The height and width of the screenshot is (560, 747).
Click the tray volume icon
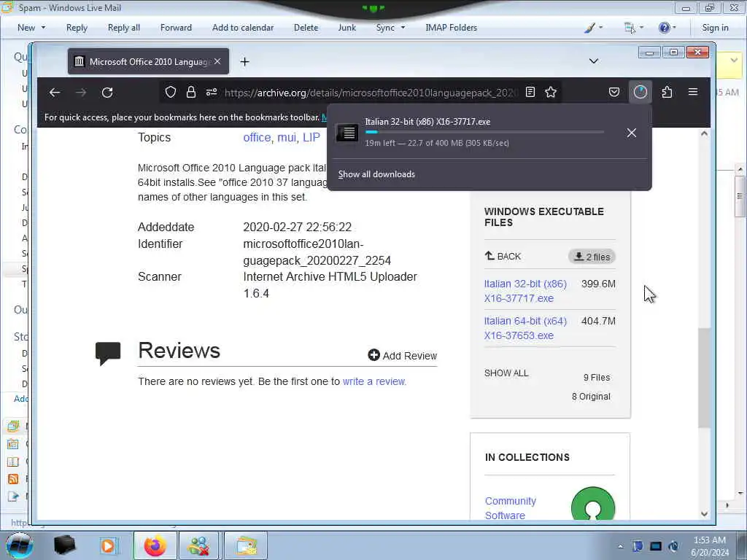coord(673,546)
